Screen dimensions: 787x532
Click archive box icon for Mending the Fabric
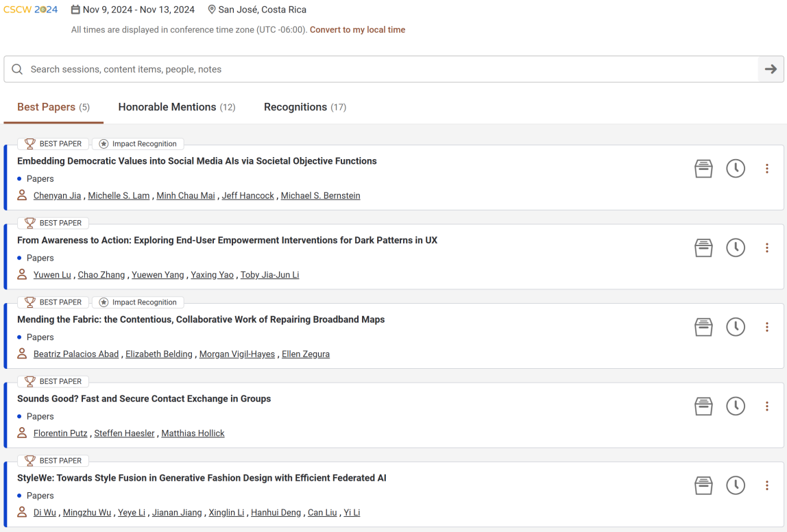pos(703,327)
